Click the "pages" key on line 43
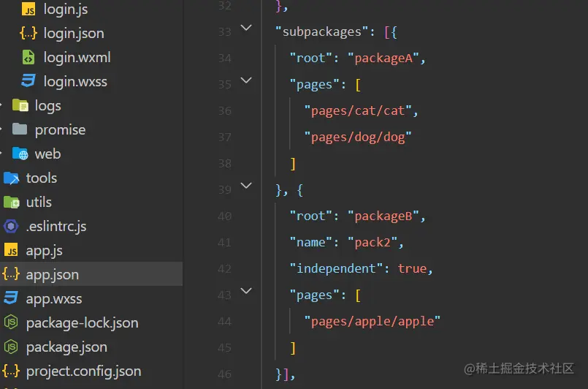This screenshot has width=588, height=389. (315, 295)
